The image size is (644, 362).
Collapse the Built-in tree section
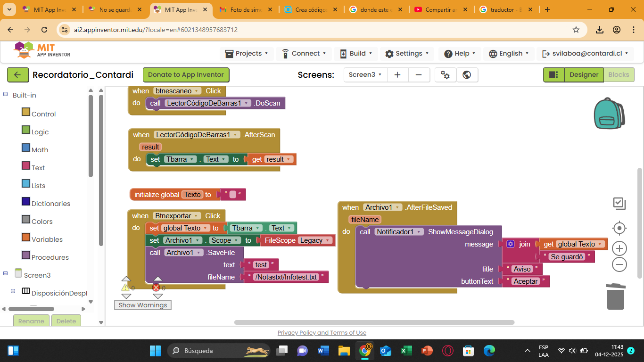click(6, 95)
